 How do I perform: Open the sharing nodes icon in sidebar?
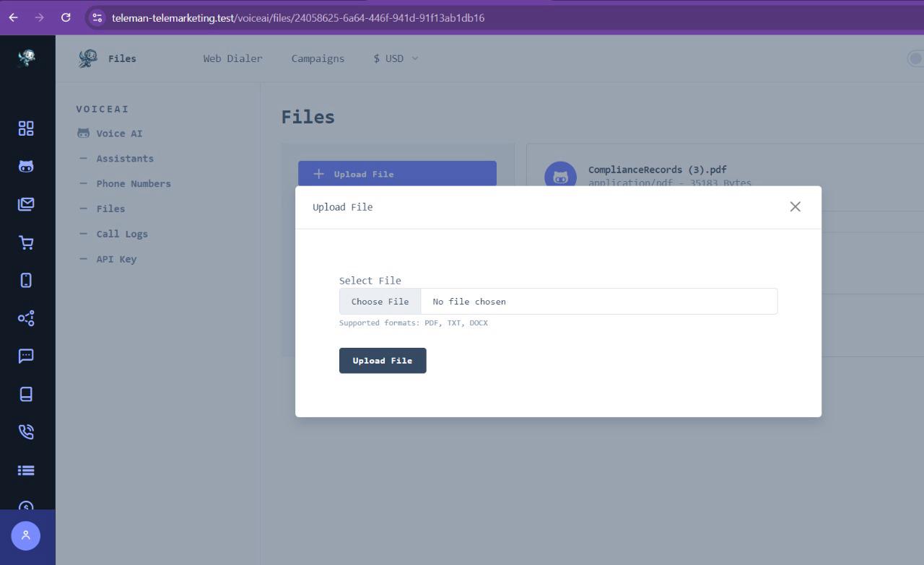(x=26, y=318)
